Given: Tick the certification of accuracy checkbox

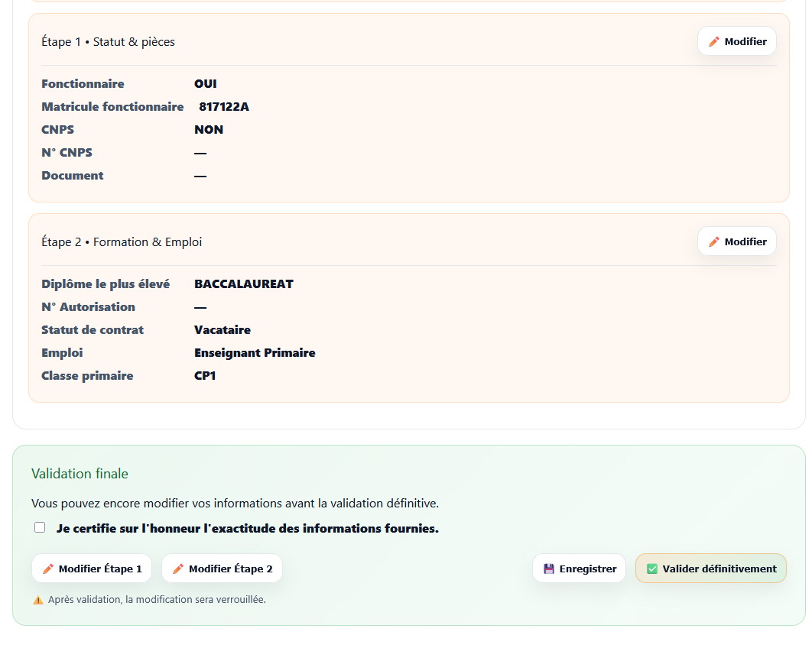Looking at the screenshot, I should 40,527.
